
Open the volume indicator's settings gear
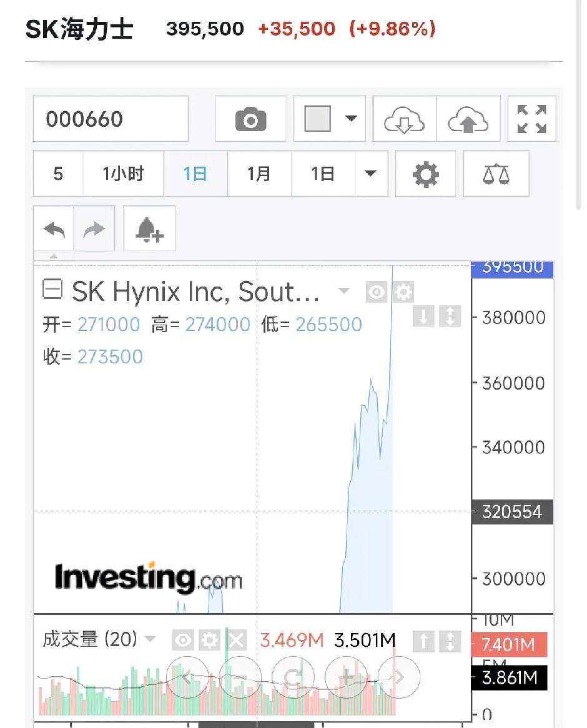tap(209, 640)
